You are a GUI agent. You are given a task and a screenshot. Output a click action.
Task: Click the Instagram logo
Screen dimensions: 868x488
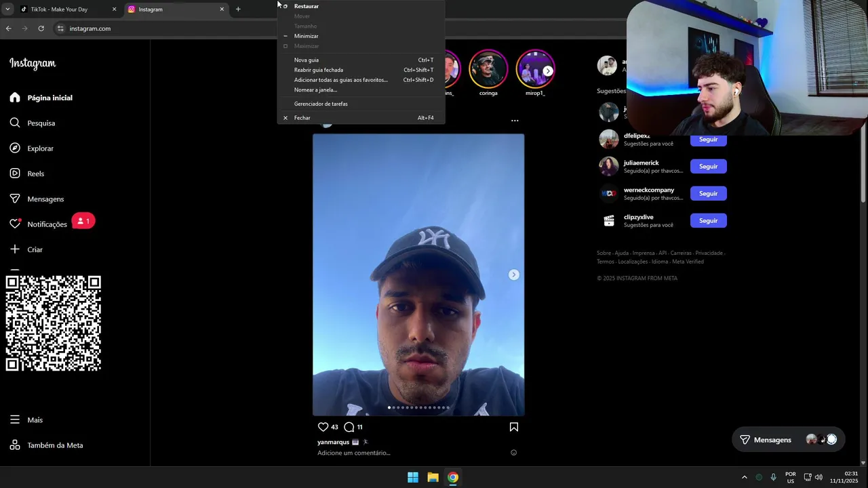coord(33,63)
